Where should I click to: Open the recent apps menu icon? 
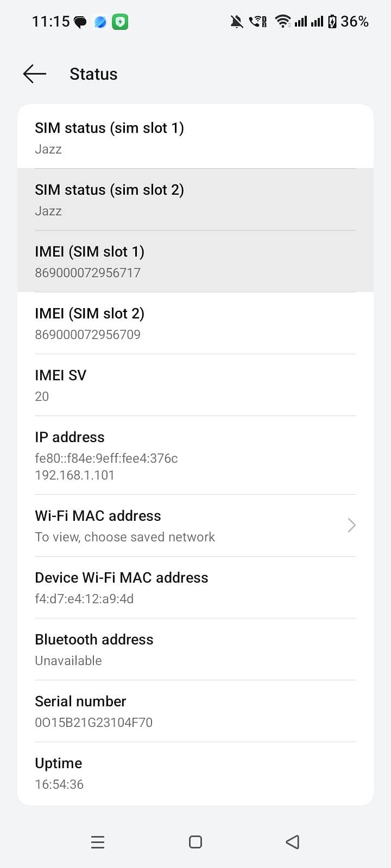coord(98,842)
